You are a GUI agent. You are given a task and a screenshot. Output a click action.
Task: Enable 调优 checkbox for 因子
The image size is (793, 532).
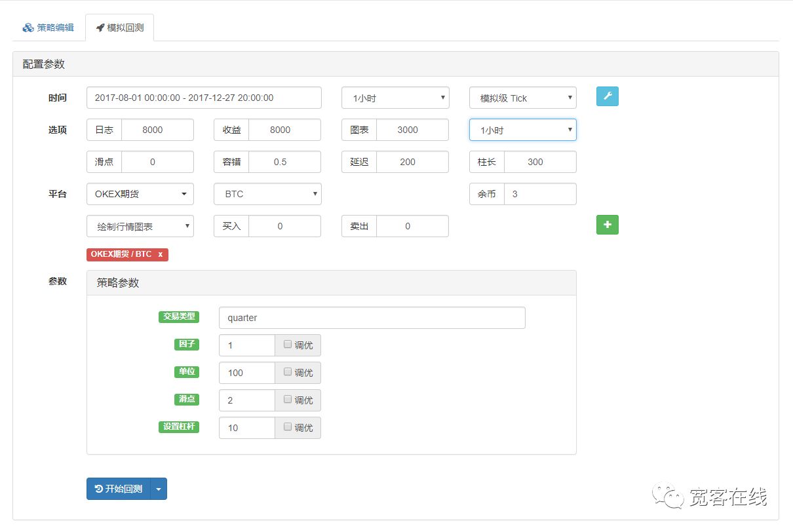pos(288,345)
